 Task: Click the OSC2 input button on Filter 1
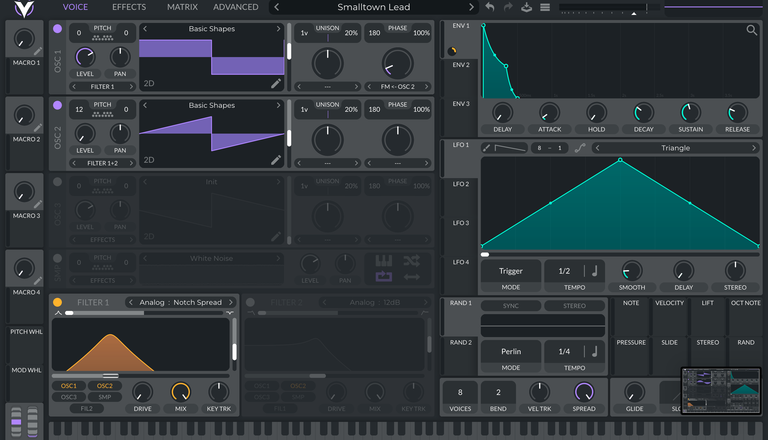point(104,386)
